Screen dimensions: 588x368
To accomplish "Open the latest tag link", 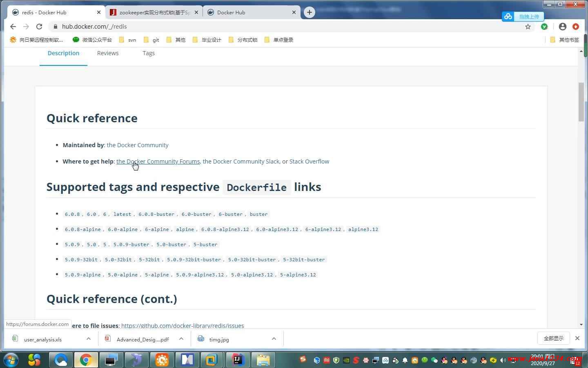I will (122, 214).
